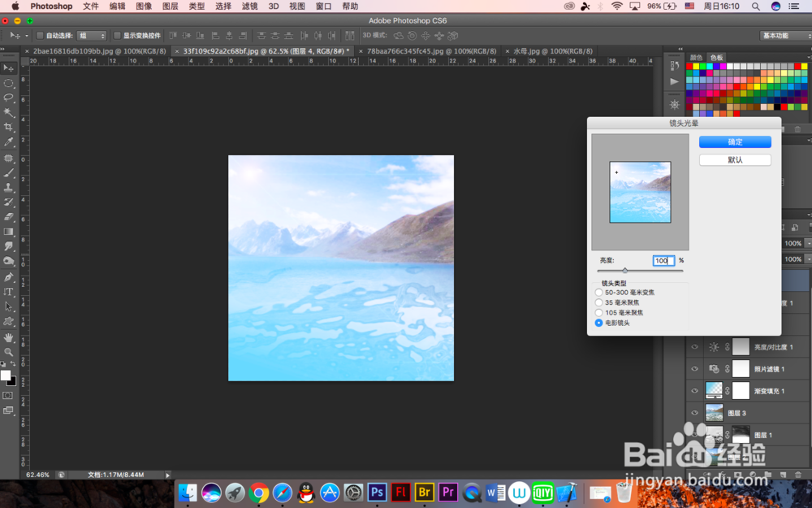Select the Brush tool
The height and width of the screenshot is (508, 812).
pyautogui.click(x=8, y=173)
